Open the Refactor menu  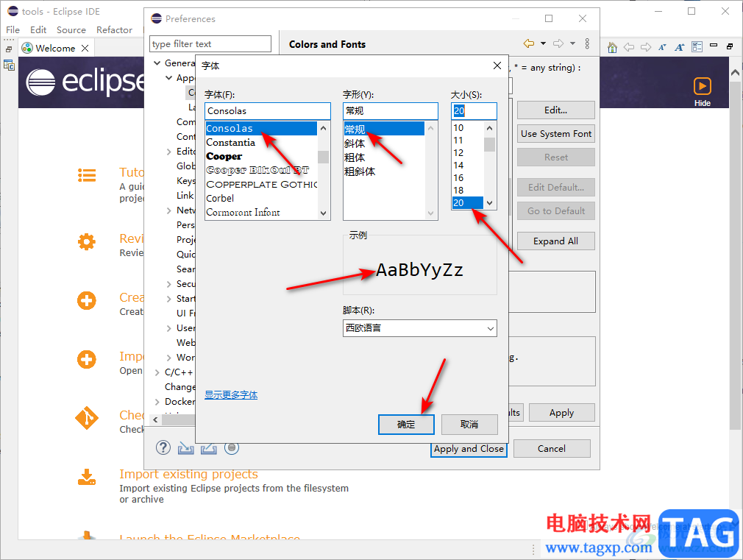coord(114,30)
